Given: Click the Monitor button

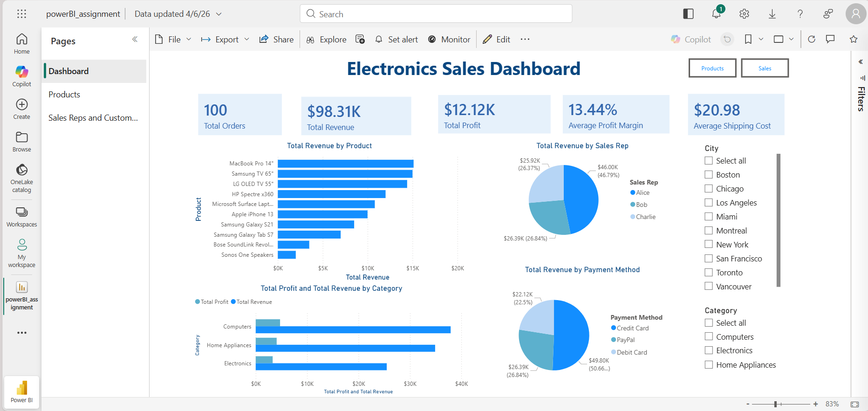Looking at the screenshot, I should coord(449,39).
